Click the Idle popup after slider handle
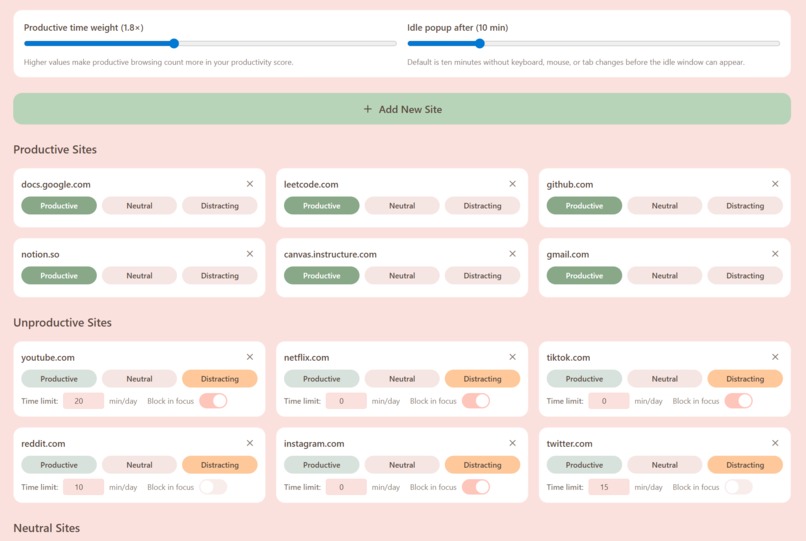 [x=480, y=44]
